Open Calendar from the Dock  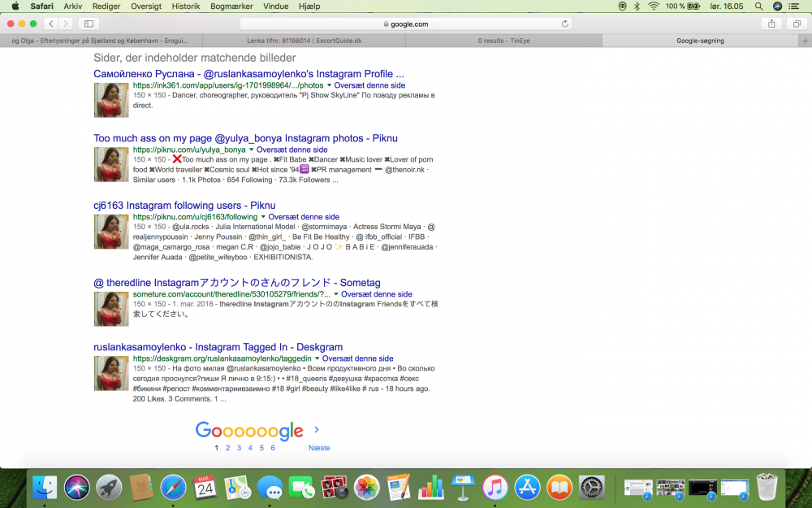tap(205, 488)
